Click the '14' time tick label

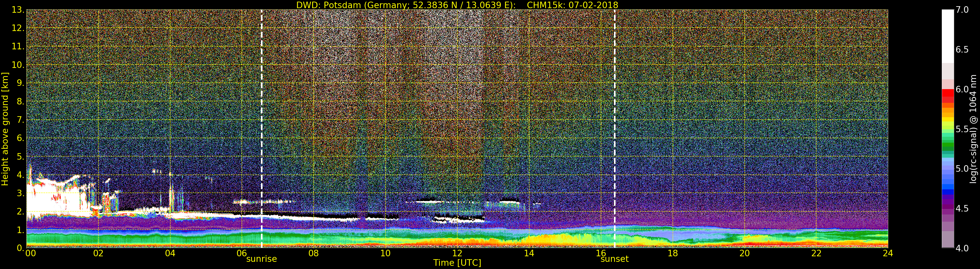pyautogui.click(x=529, y=253)
